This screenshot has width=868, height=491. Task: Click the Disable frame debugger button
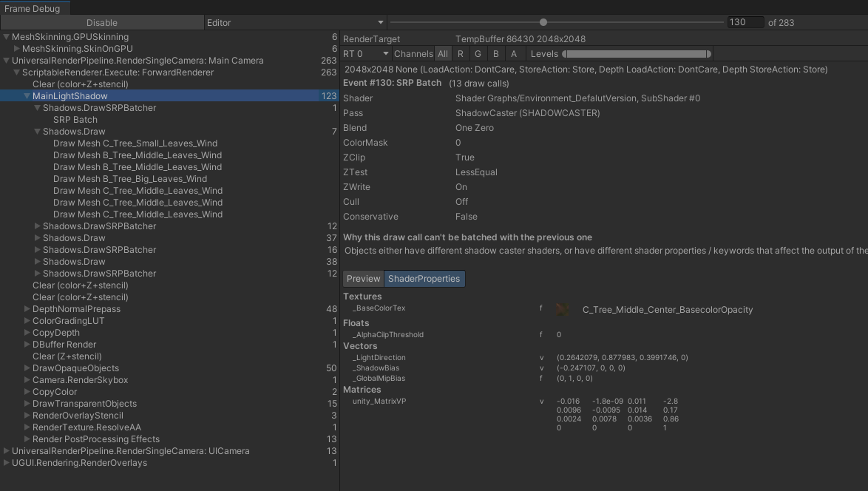click(102, 23)
